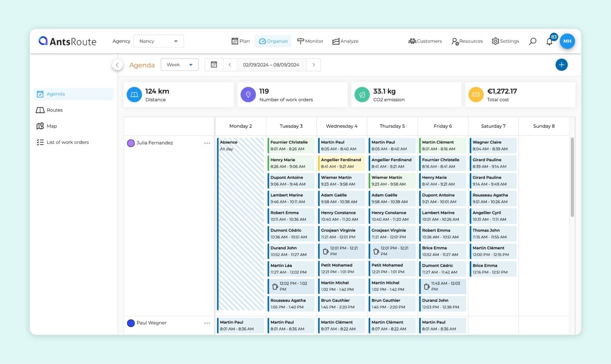
Task: Click the search magnifier icon
Action: click(x=533, y=41)
